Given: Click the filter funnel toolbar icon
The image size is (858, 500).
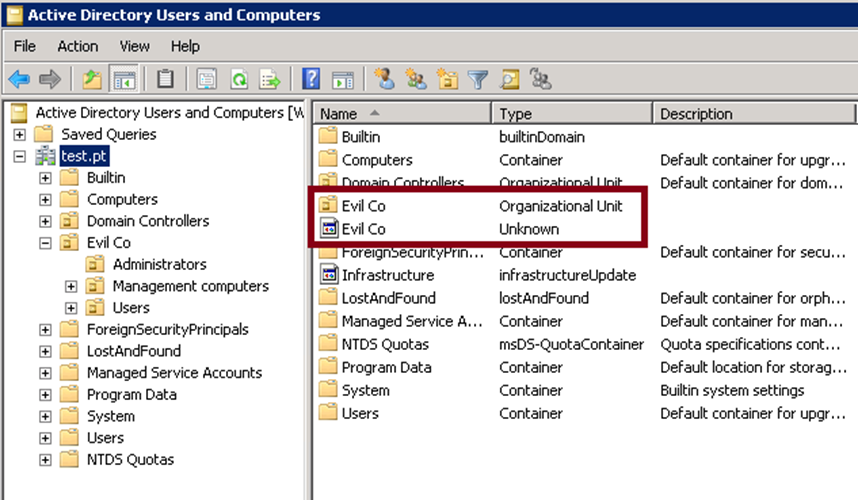Looking at the screenshot, I should [x=478, y=79].
